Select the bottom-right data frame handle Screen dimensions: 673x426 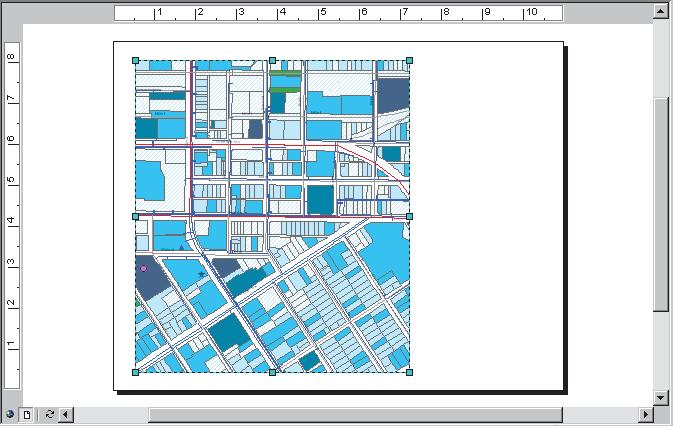(409, 372)
